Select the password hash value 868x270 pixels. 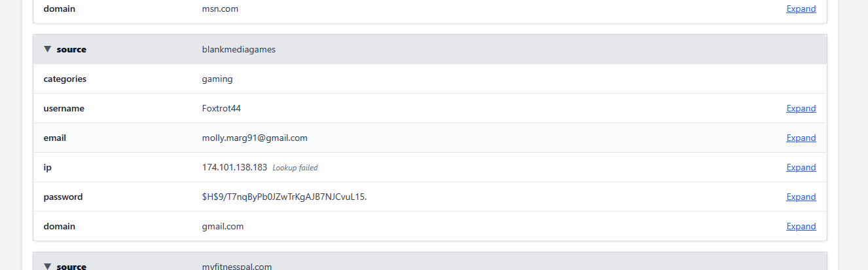pyautogui.click(x=284, y=197)
